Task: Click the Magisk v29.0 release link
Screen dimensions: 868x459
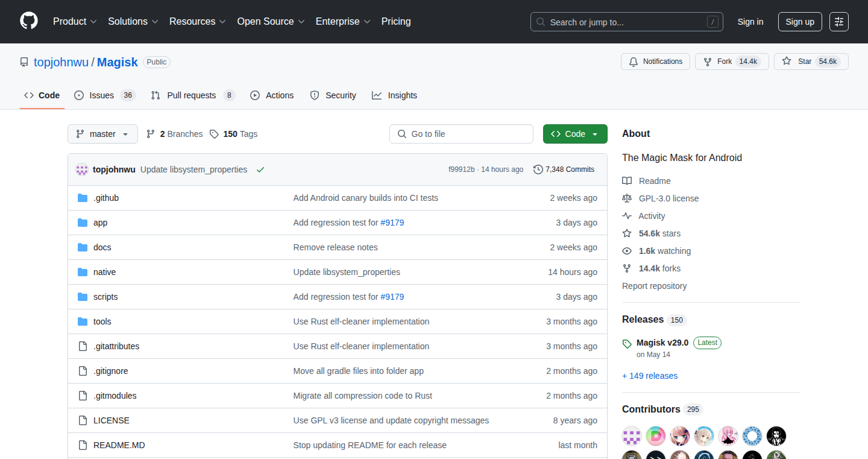Action: (x=662, y=343)
